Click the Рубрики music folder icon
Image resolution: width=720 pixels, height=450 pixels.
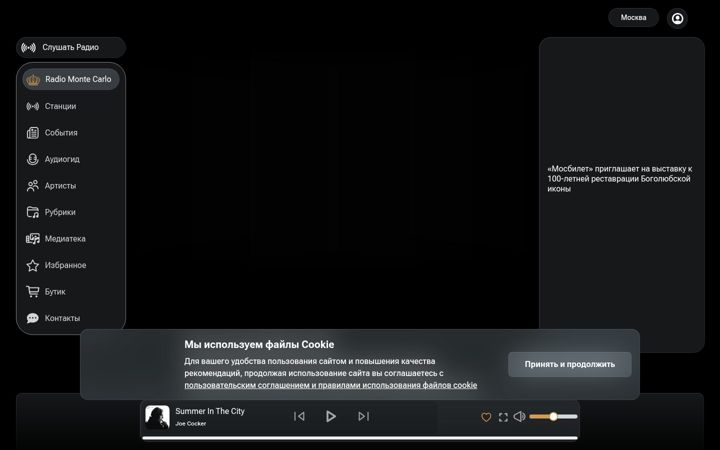33,212
